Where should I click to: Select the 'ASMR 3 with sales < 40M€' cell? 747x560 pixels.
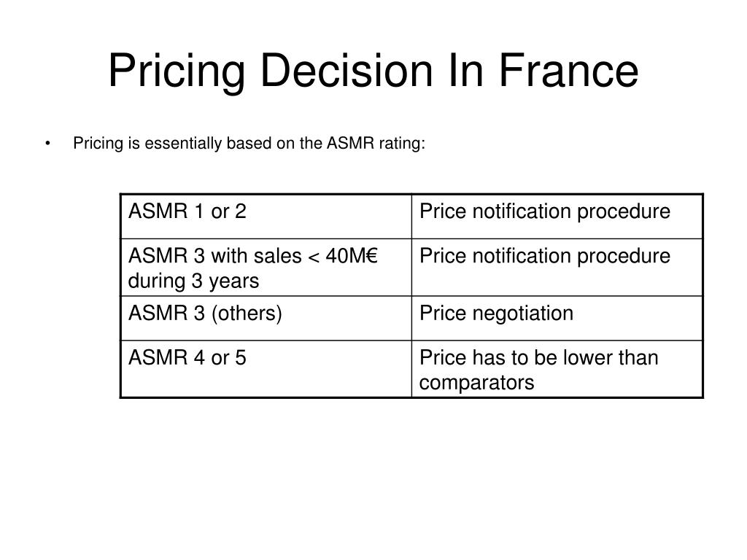pyautogui.click(x=266, y=267)
